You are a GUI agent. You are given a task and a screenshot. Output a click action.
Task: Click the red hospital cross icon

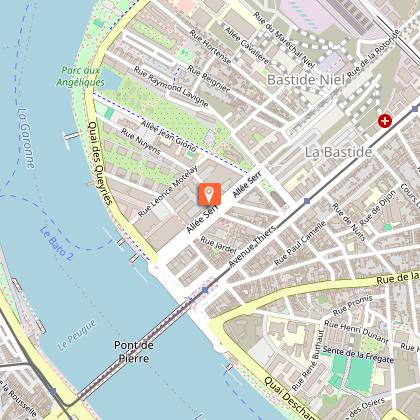[x=385, y=121]
